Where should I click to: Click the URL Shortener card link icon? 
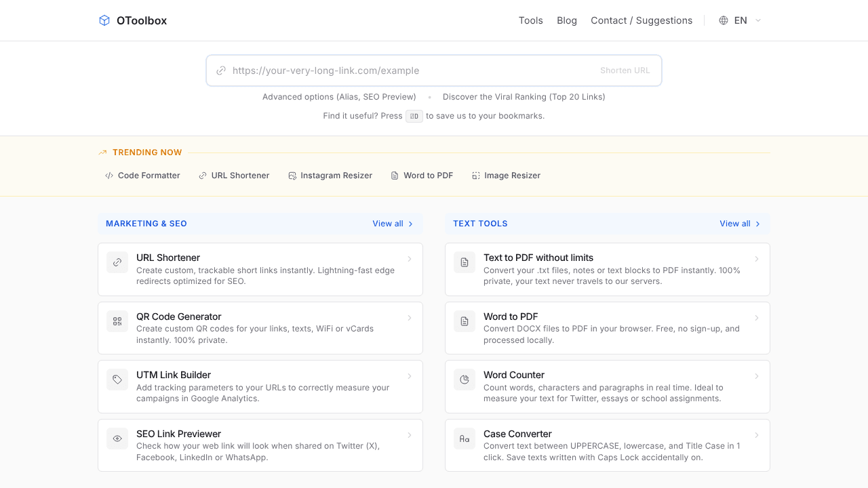117,262
